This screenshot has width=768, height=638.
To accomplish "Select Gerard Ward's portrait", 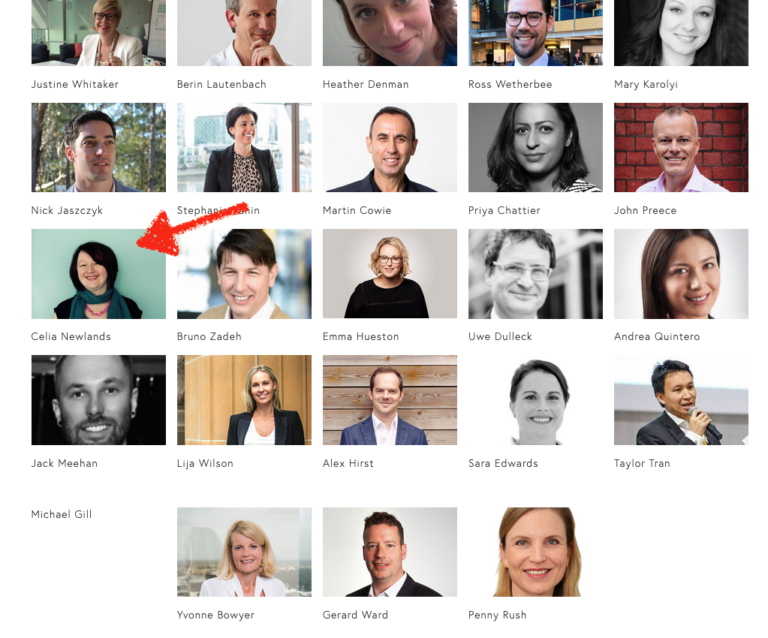I will 390,552.
